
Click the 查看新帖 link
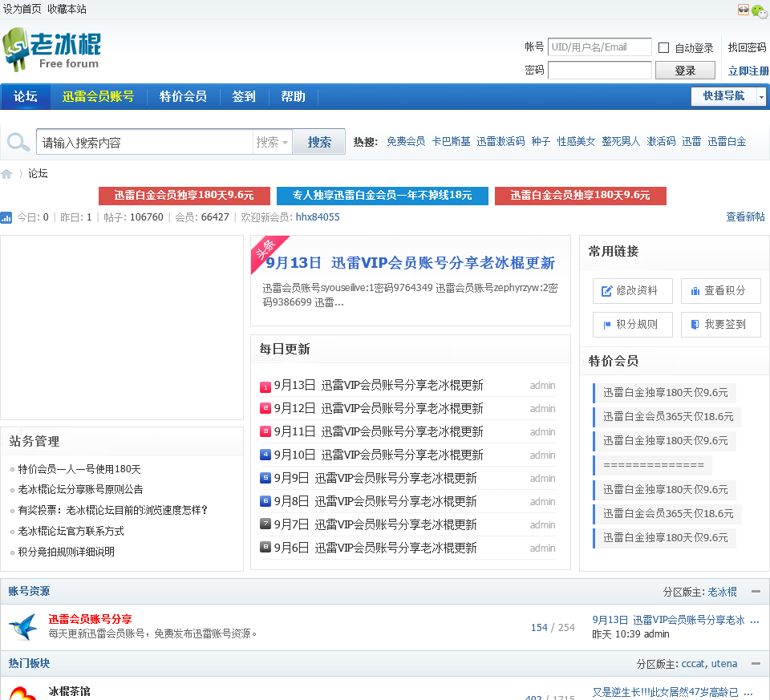click(745, 217)
